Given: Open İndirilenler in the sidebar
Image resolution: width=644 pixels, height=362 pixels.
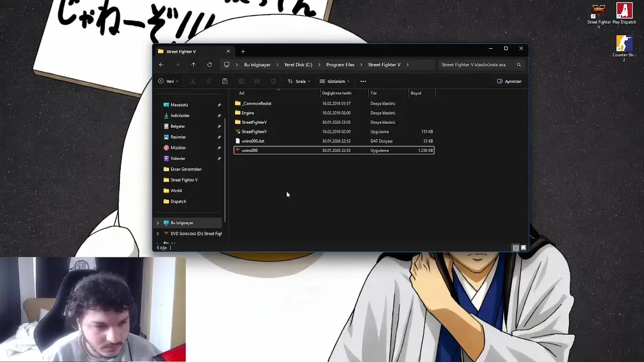Looking at the screenshot, I should pos(180,116).
